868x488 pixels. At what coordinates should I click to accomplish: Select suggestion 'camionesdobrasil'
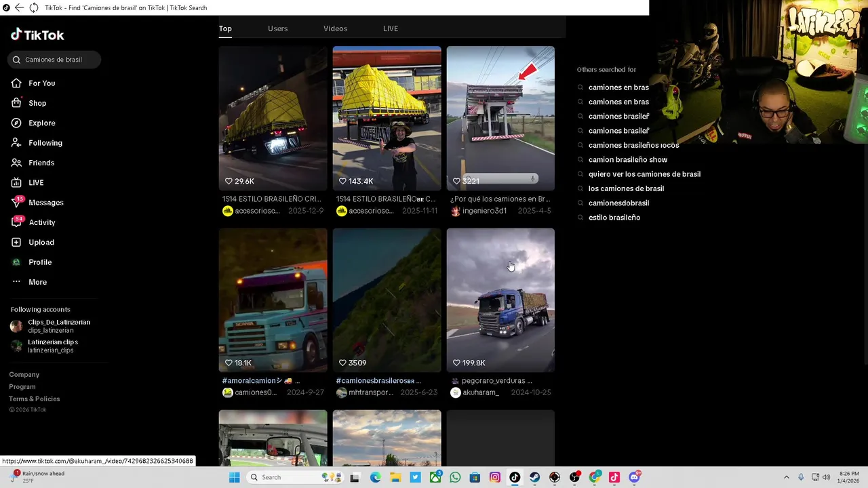(x=618, y=203)
